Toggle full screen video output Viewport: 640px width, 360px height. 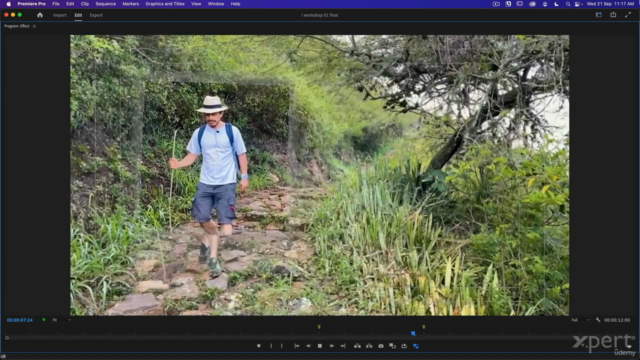pyautogui.click(x=628, y=15)
